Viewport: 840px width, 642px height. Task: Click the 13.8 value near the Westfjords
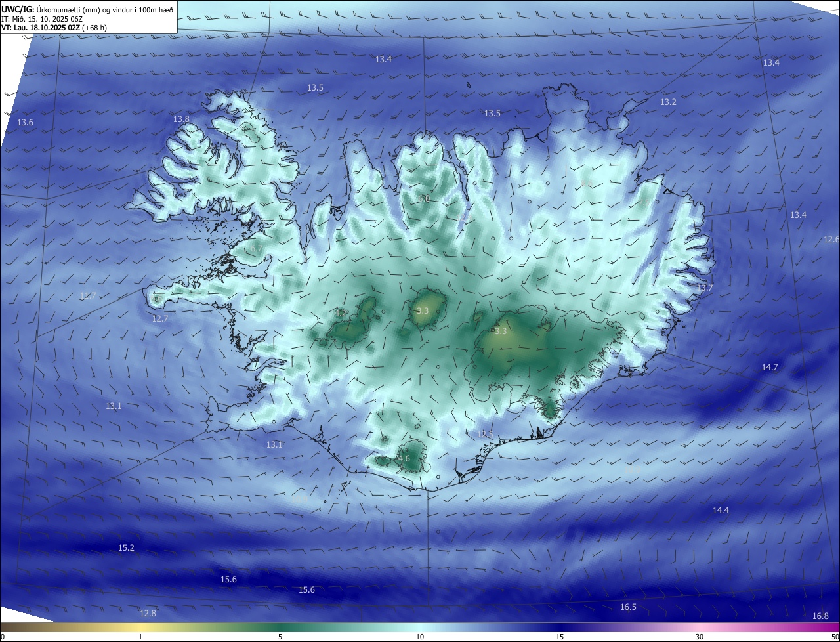tap(181, 119)
